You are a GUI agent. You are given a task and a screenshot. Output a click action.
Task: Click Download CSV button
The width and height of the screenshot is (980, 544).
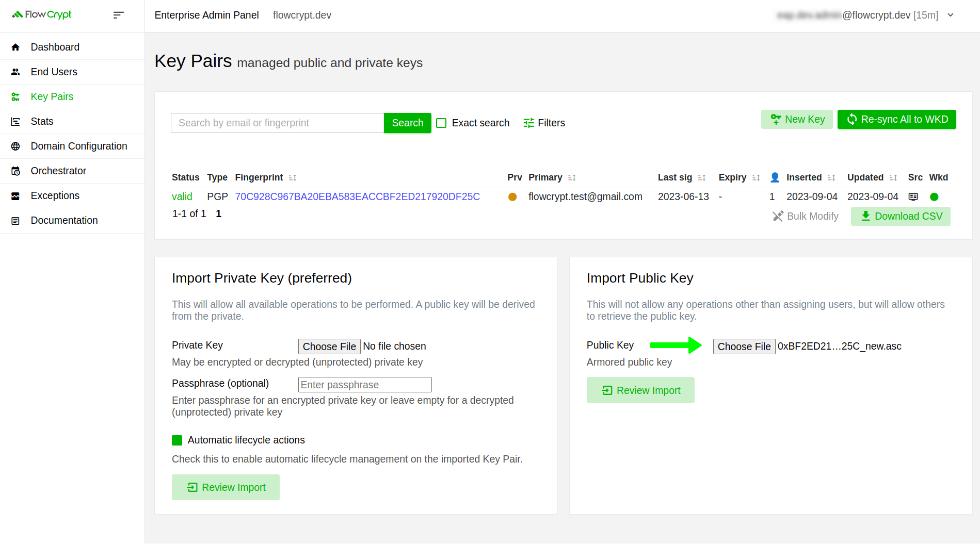point(901,216)
